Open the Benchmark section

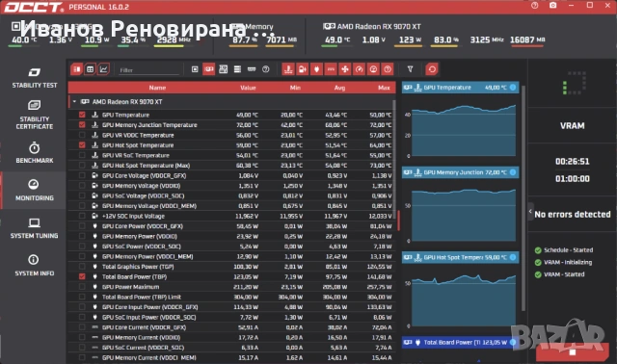35,152
